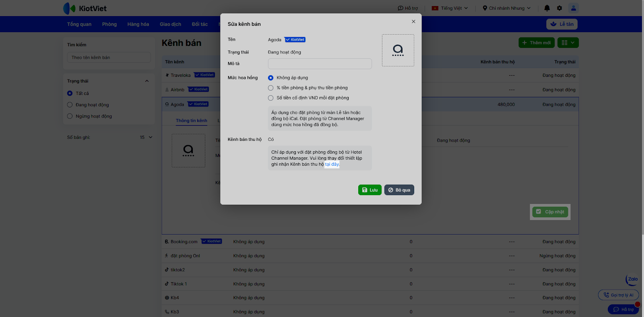This screenshot has width=644, height=317.
Task: Switch to the Thông tin kênh tab
Action: coord(191,121)
